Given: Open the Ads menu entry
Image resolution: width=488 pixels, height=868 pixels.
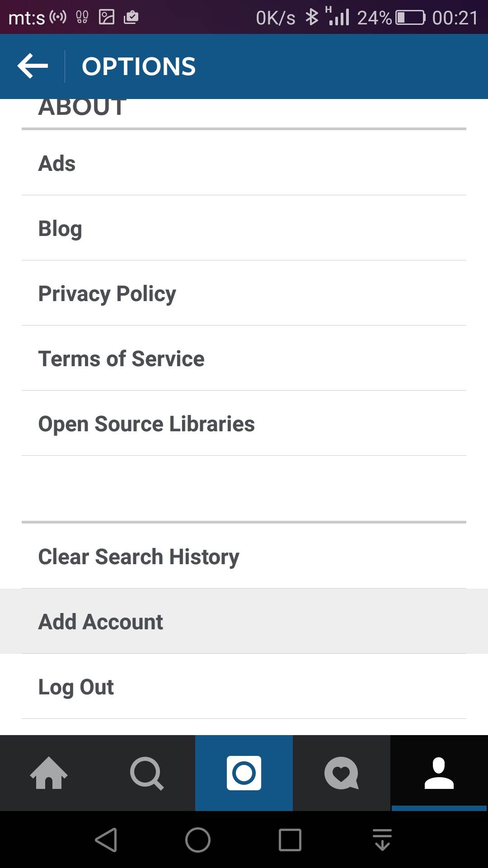Looking at the screenshot, I should pos(244,163).
